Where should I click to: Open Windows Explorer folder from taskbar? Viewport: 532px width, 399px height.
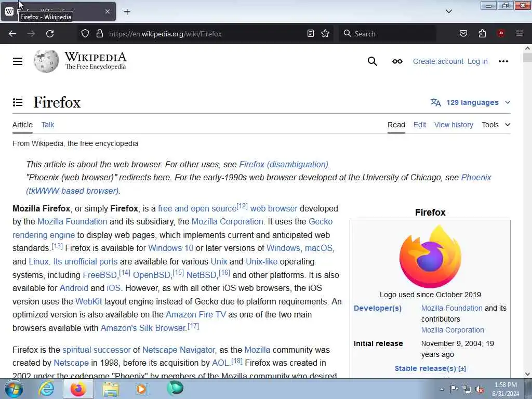point(111,389)
